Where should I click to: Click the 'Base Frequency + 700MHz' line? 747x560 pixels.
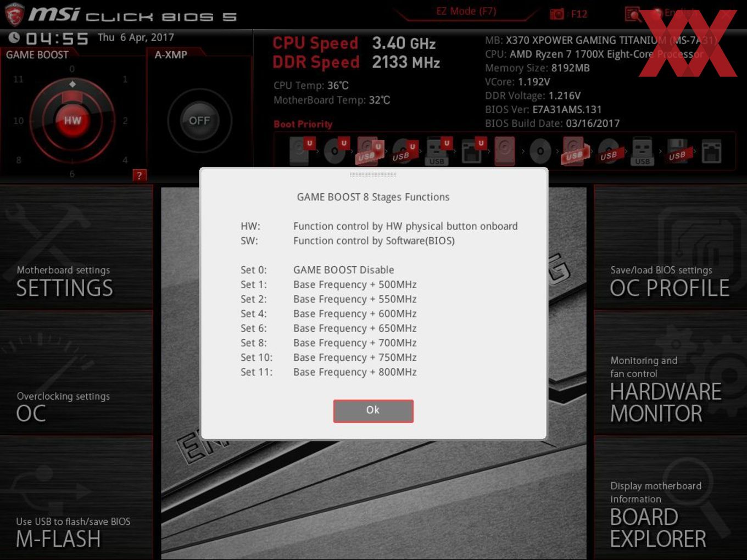355,343
